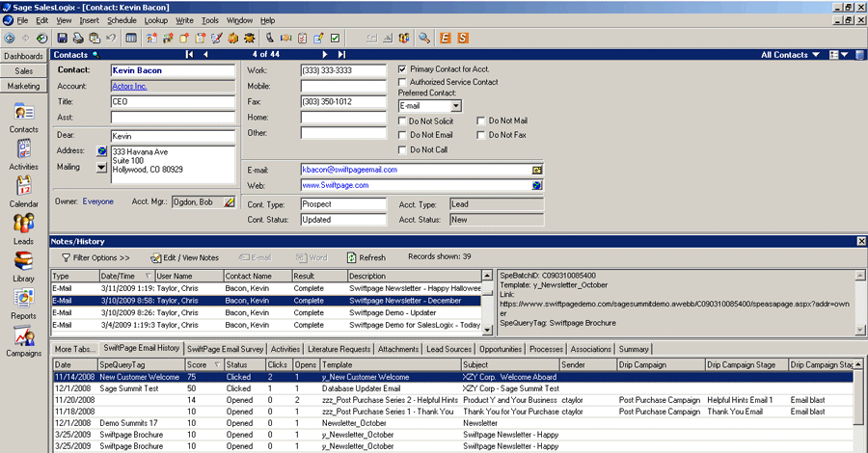
Task: Click the phone call toolbar icon
Action: (270, 39)
